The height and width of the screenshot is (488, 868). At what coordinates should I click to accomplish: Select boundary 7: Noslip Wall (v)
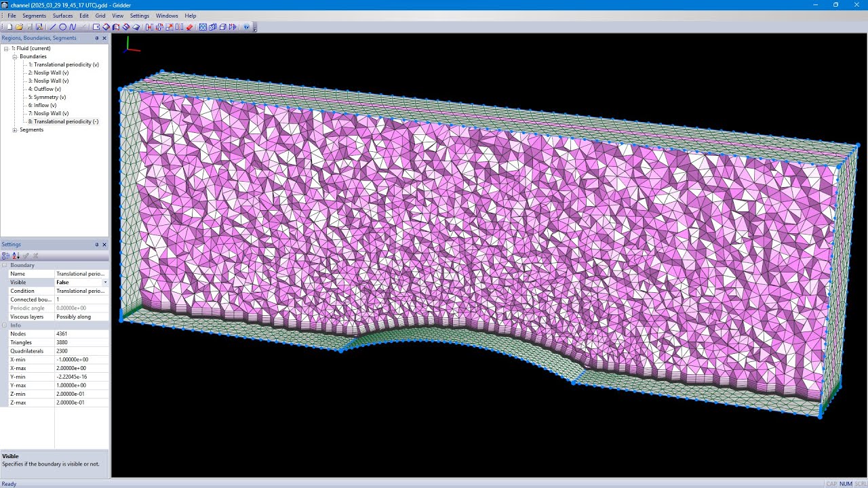coord(48,113)
